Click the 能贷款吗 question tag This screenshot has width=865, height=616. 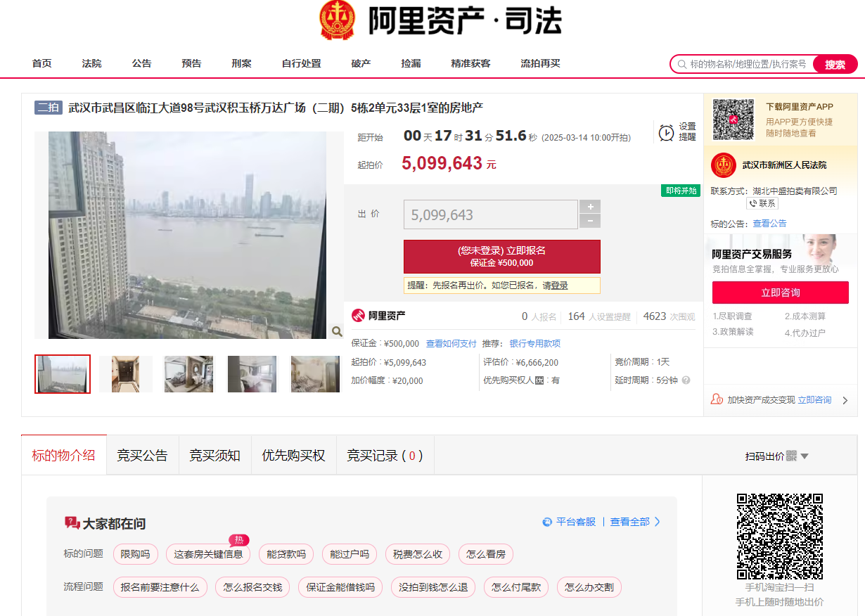pyautogui.click(x=286, y=554)
